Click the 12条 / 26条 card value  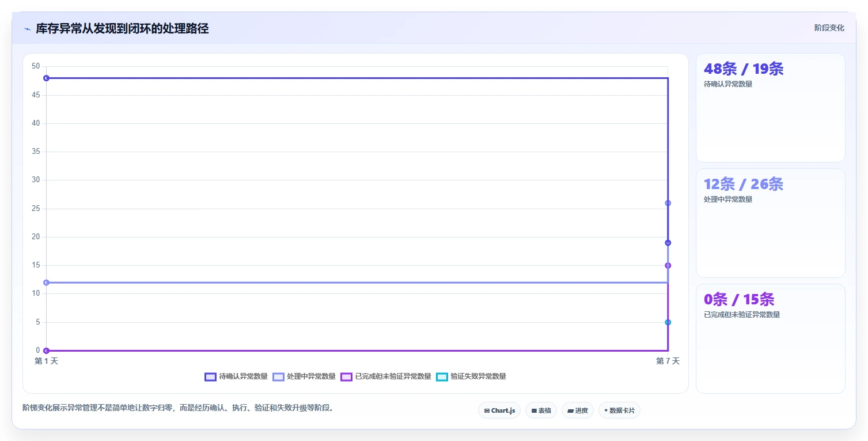tap(744, 184)
